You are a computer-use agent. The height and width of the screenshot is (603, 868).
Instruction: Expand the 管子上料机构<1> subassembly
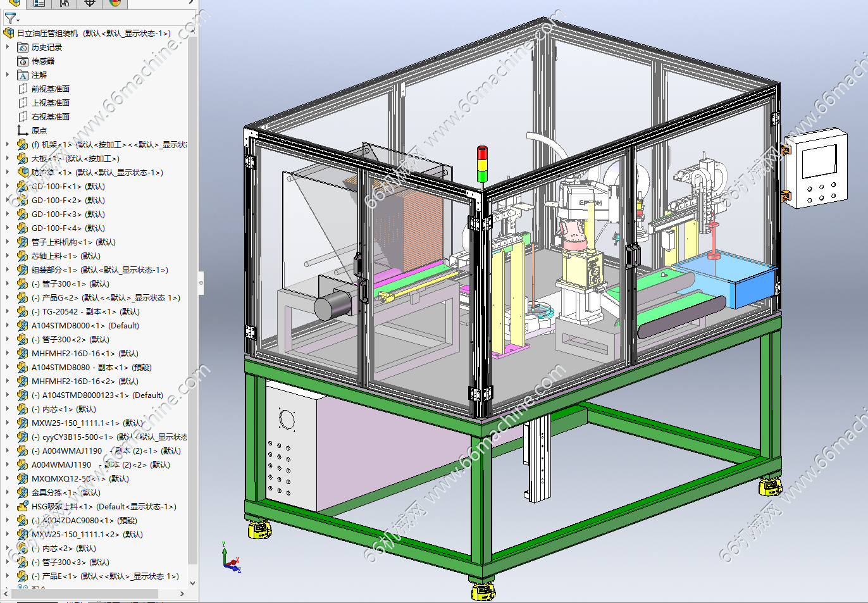tap(8, 242)
